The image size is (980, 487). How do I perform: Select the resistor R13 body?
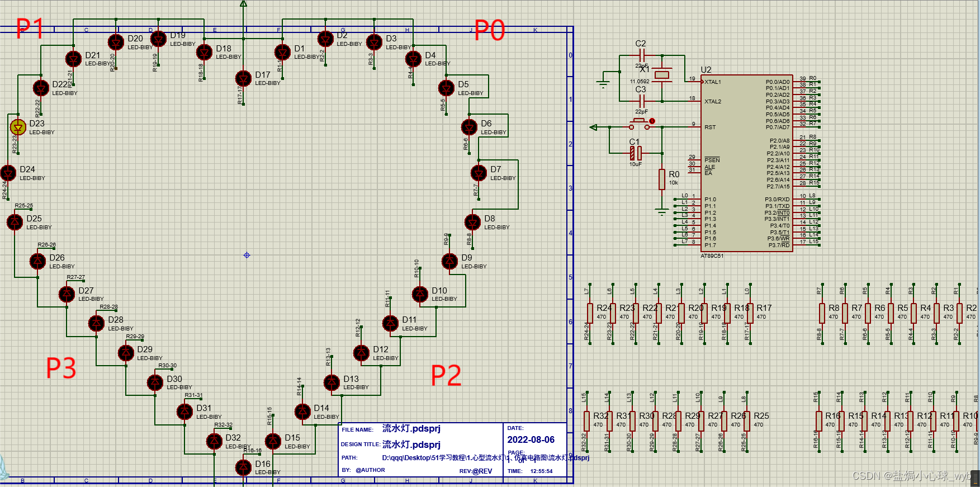pyautogui.click(x=887, y=421)
